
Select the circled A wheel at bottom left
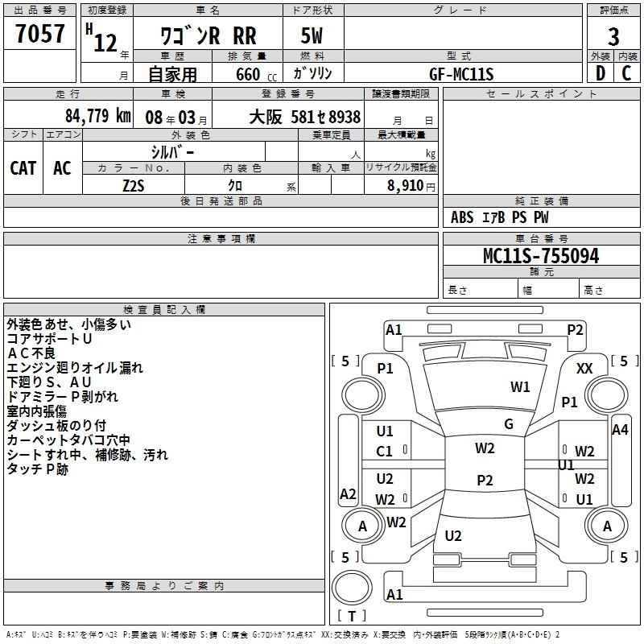(362, 526)
